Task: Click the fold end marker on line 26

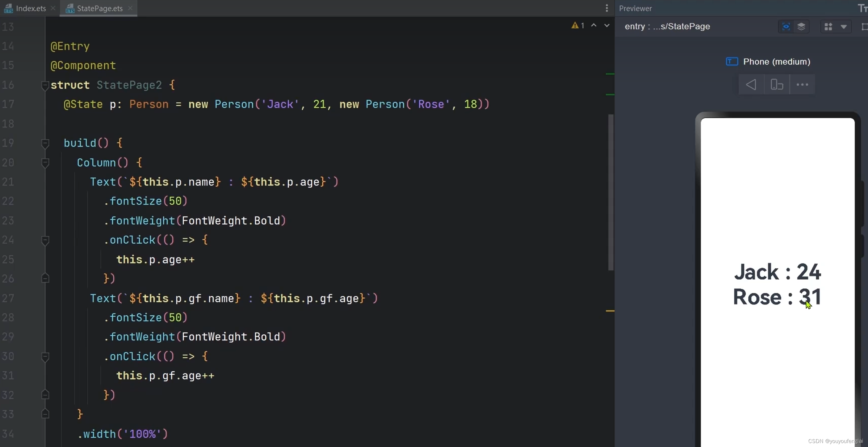Action: [45, 278]
